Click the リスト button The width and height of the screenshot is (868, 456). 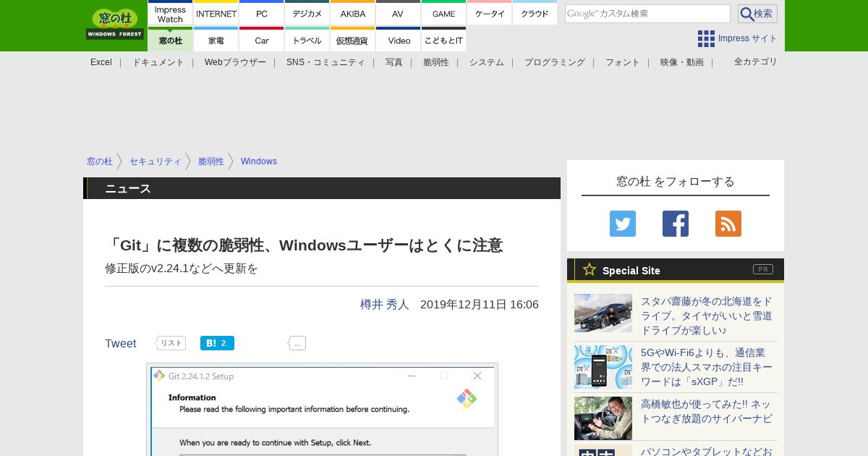(171, 343)
